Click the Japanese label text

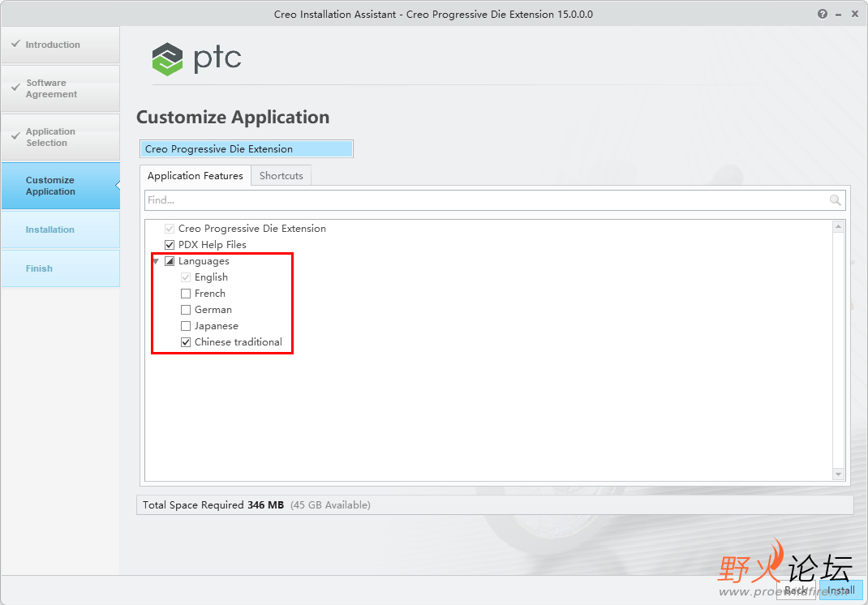click(217, 326)
